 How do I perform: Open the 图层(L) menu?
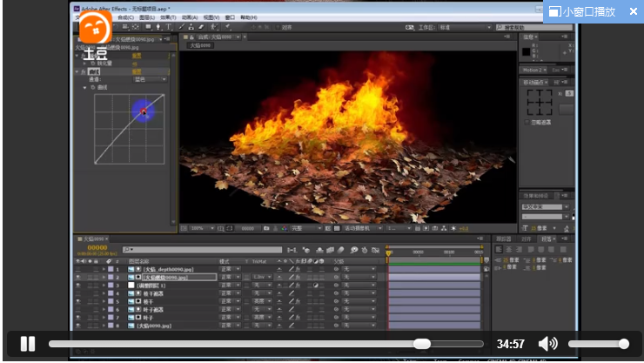click(x=146, y=17)
